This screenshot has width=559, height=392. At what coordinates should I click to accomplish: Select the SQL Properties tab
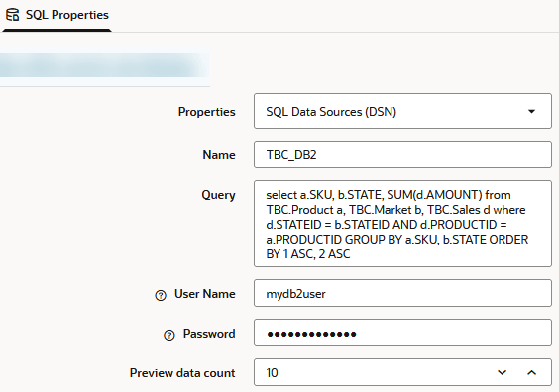(57, 15)
